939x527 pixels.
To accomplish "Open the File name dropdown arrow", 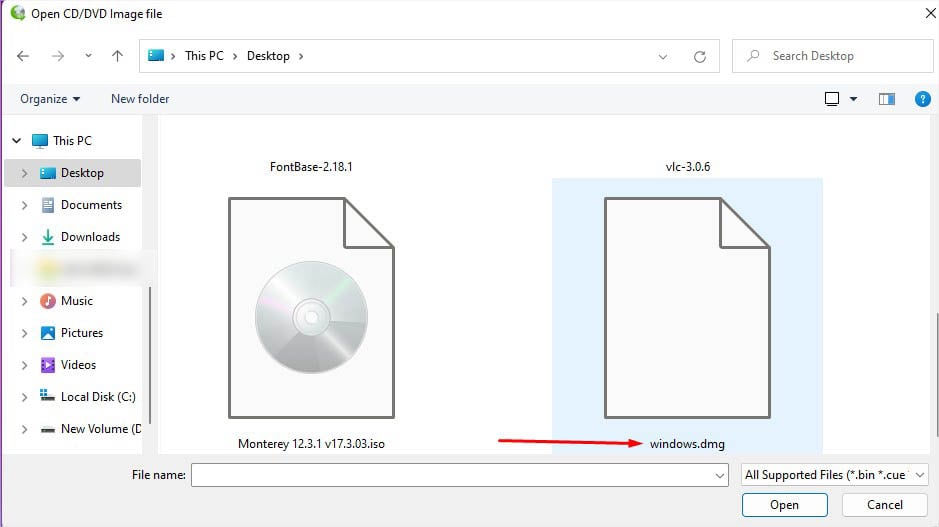I will (x=719, y=475).
